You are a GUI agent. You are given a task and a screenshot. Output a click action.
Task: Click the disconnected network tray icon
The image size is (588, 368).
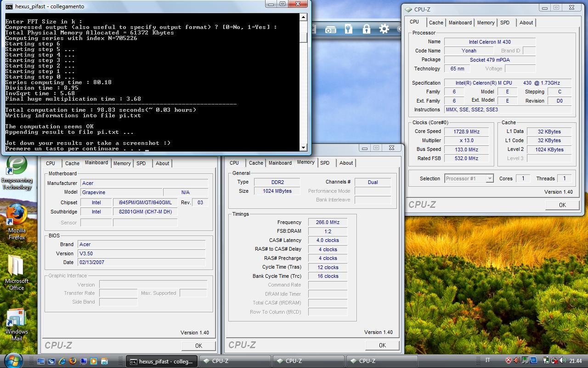pos(554,361)
